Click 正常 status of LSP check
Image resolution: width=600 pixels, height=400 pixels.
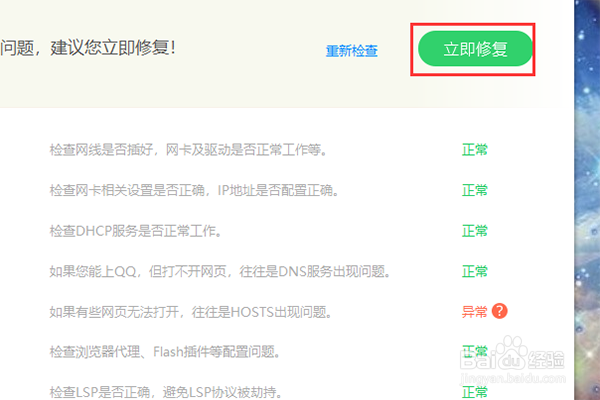[x=474, y=392]
